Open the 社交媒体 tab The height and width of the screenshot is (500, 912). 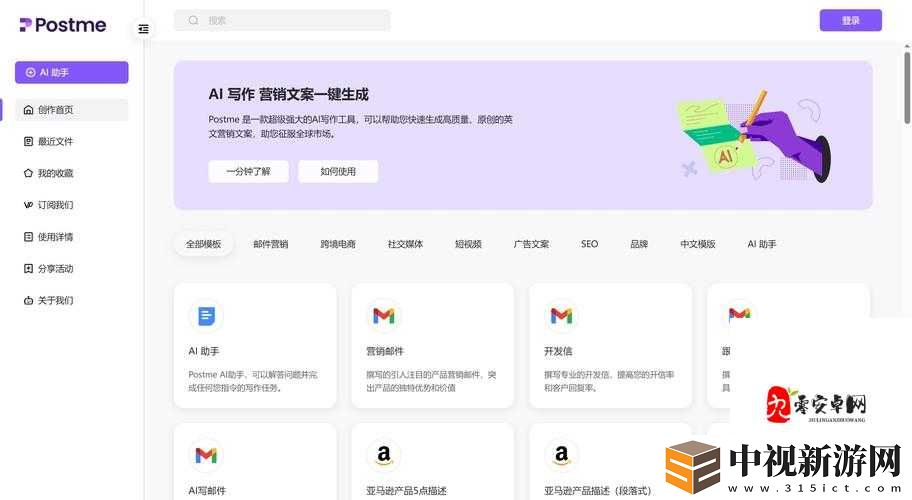click(x=405, y=244)
